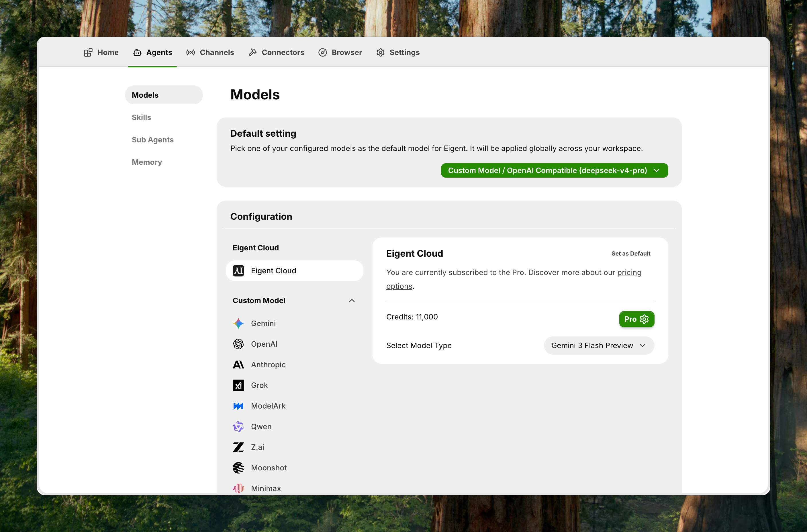Screen dimensions: 807x532
Task: Click the Eigent Cloud logo icon
Action: click(x=238, y=271)
